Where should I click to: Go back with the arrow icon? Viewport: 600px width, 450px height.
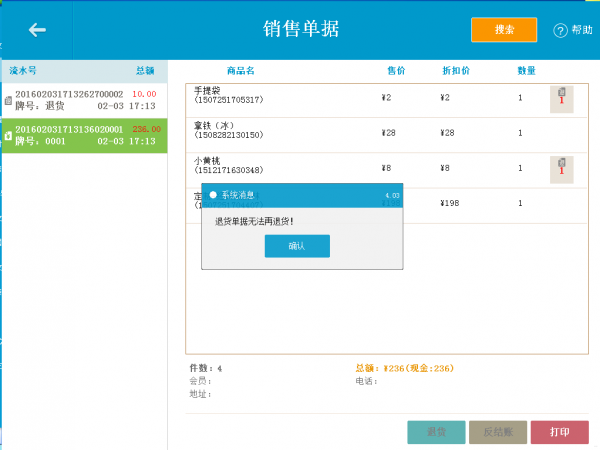pos(37,30)
